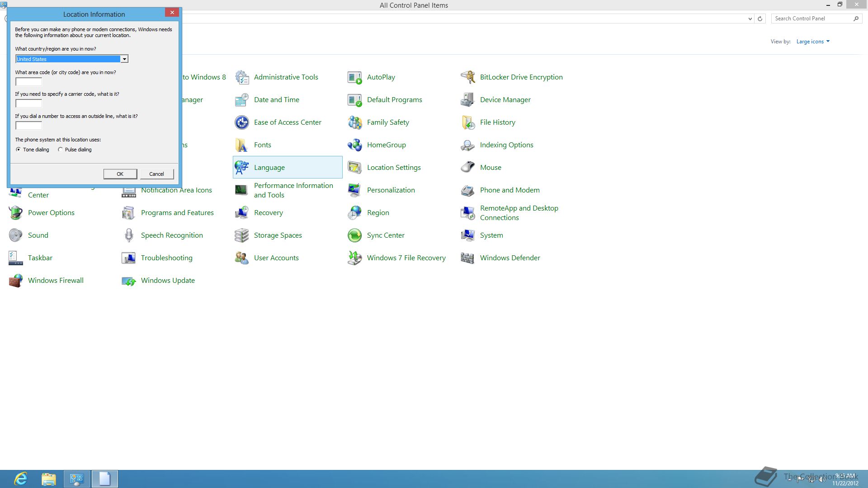The width and height of the screenshot is (868, 488).
Task: Open the Windows Update icon
Action: [x=129, y=281]
